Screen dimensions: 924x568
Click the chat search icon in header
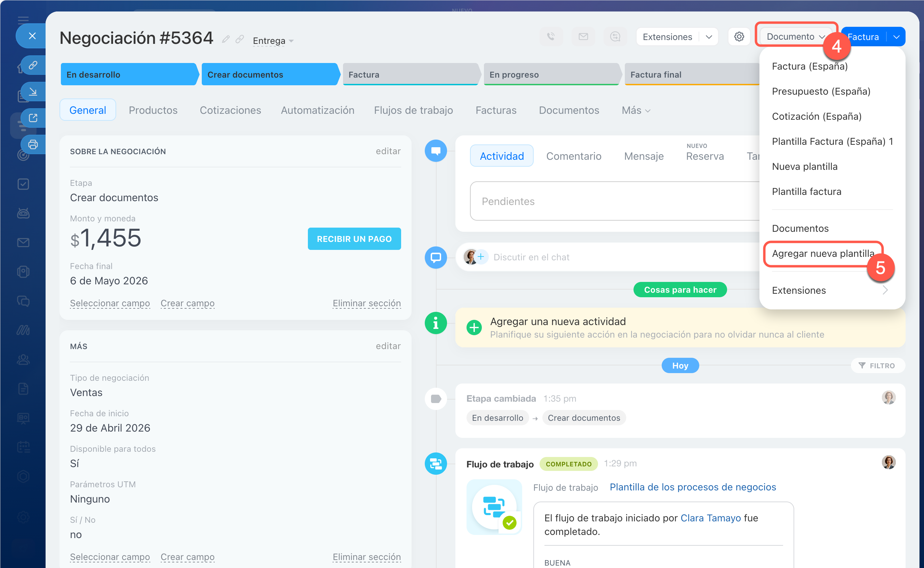(615, 37)
